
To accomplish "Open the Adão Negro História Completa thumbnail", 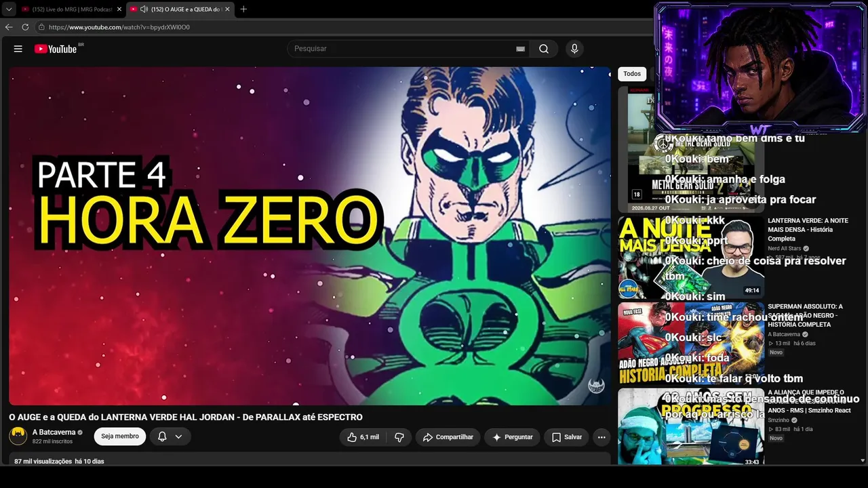I will coord(691,344).
